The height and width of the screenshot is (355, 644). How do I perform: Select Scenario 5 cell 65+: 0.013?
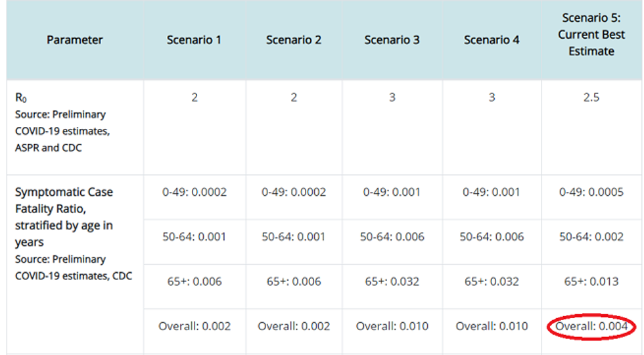(591, 281)
